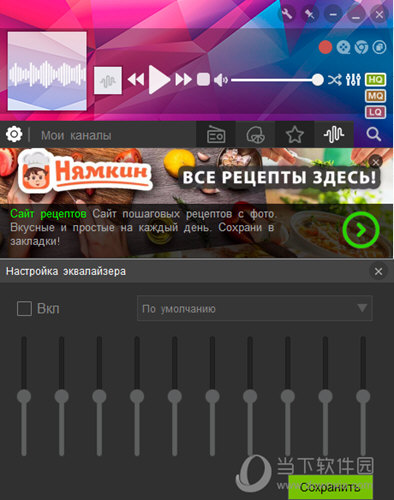394x500 pixels.
Task: Click ВСЕ РЕЦЕПТЫ ЗДЕСЬ banner text
Action: tap(279, 177)
